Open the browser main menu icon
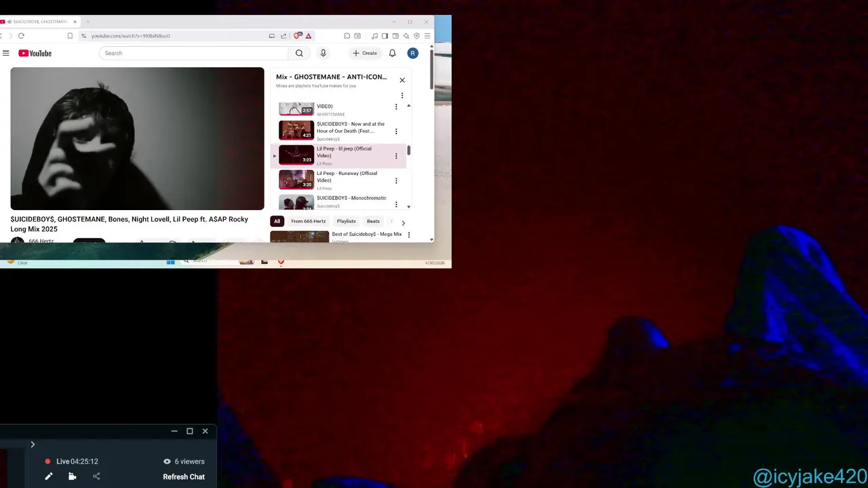Viewport: 868px width, 488px height. tap(427, 36)
